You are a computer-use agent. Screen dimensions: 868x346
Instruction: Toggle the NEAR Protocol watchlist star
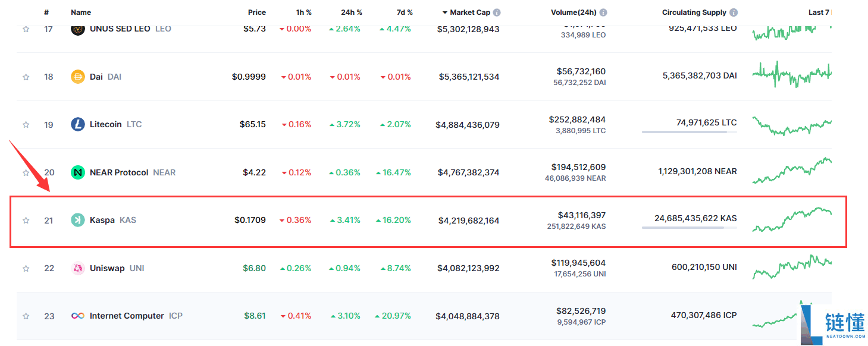26,172
